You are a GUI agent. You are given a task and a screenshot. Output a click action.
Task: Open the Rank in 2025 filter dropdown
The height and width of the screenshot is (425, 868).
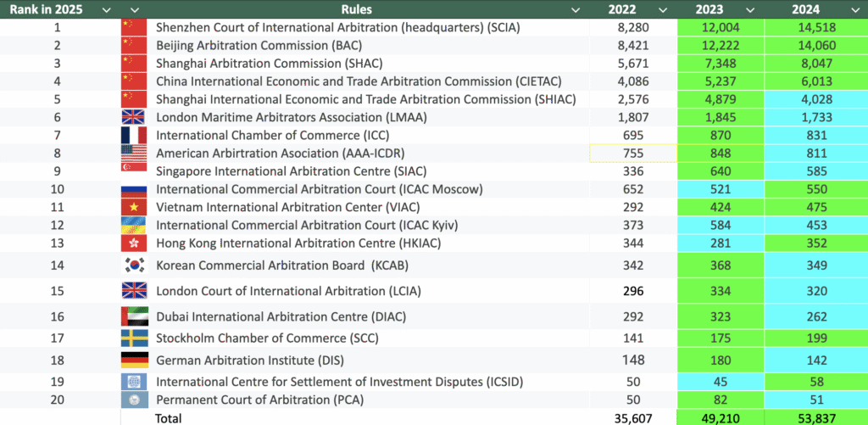106,9
